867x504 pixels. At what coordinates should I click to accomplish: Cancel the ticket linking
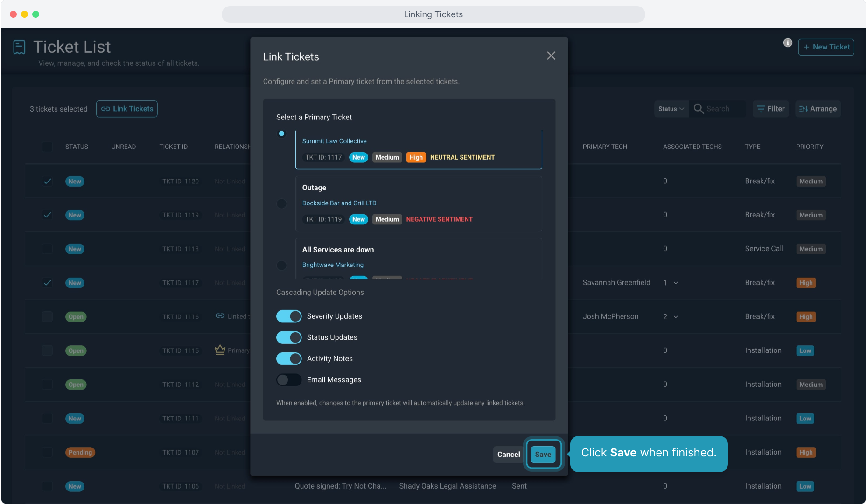click(508, 455)
